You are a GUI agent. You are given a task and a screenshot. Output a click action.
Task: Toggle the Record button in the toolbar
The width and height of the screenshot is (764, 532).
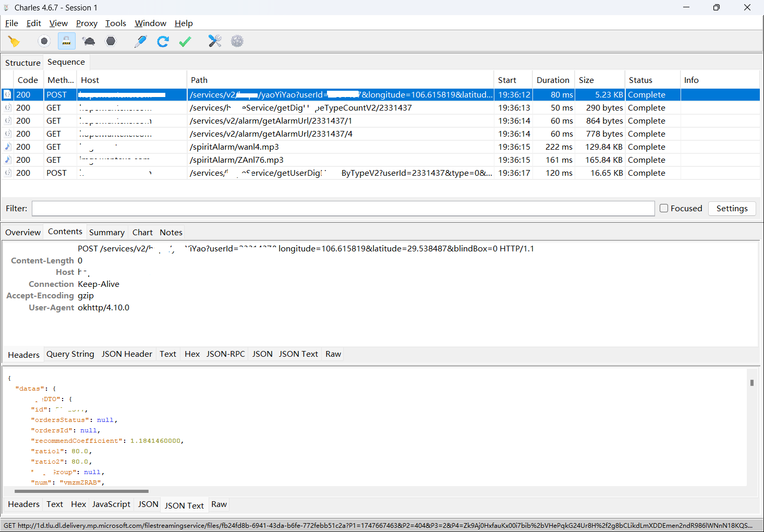click(x=44, y=41)
